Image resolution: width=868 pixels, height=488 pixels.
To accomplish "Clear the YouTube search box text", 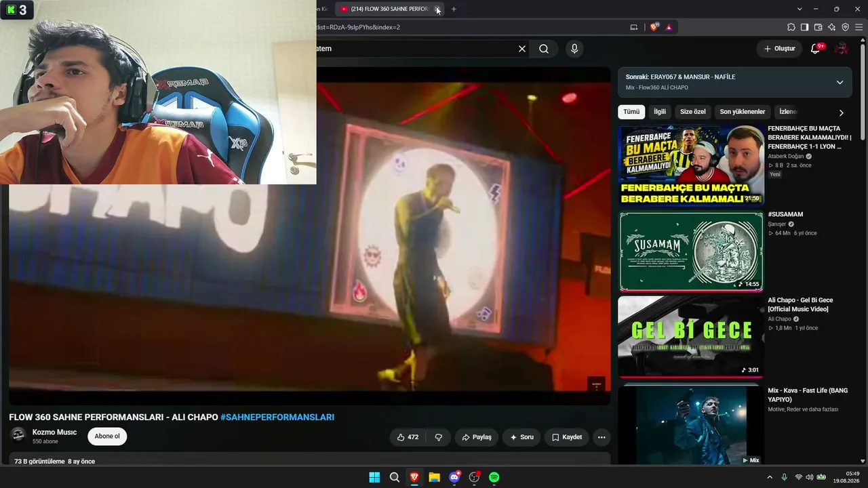I will tap(522, 49).
